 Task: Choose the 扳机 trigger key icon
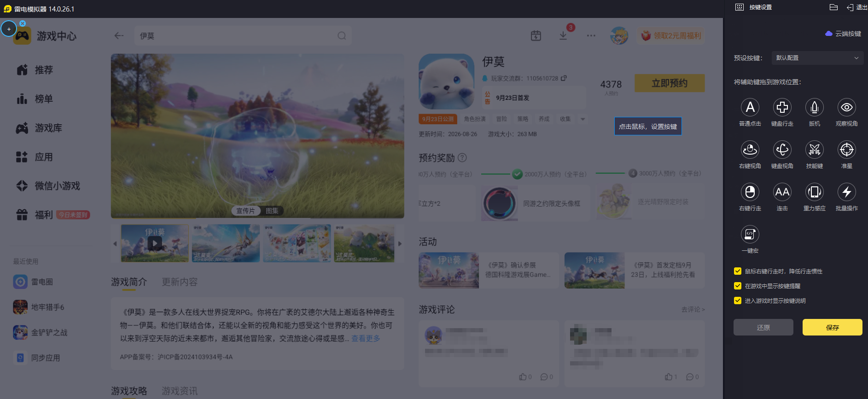pyautogui.click(x=815, y=107)
